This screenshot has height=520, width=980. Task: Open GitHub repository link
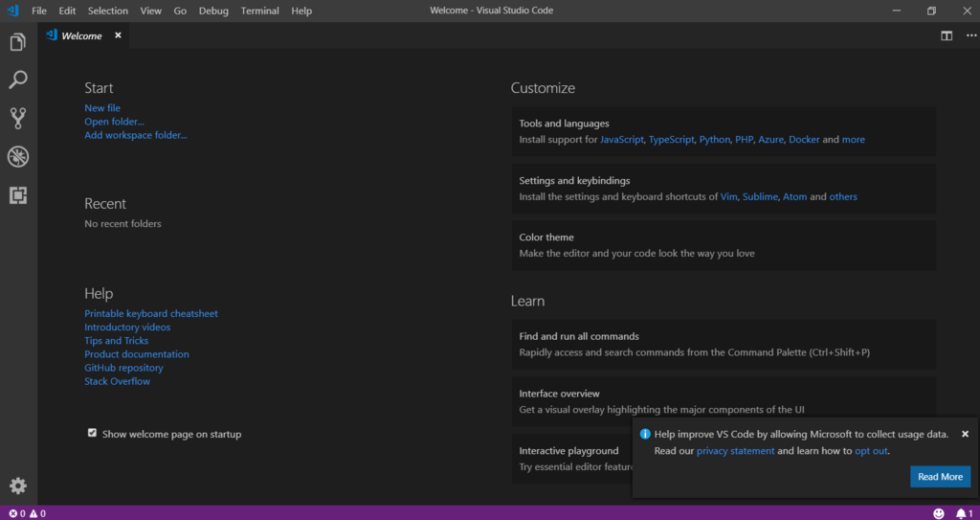coord(123,368)
